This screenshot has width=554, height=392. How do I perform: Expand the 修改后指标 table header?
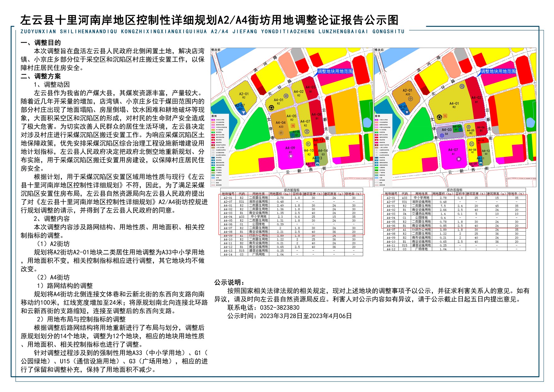[454, 190]
